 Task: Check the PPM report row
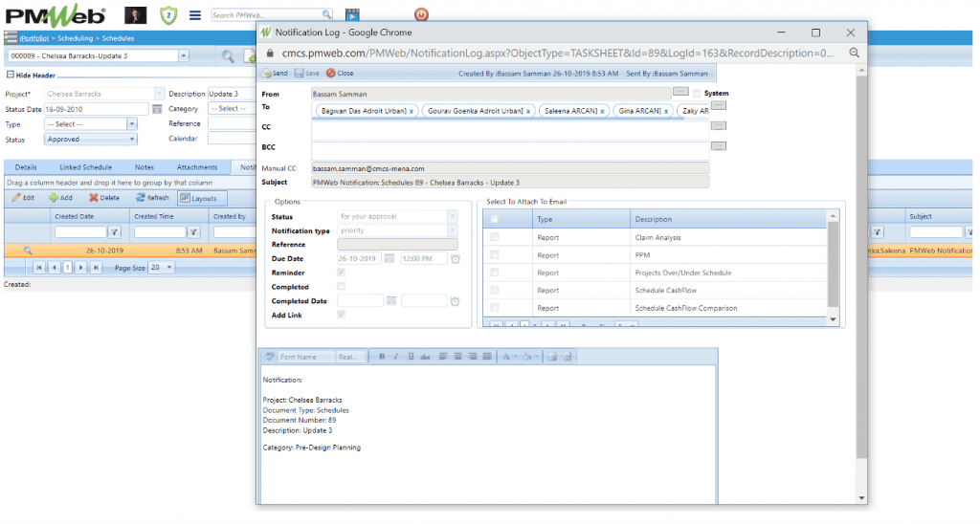pyautogui.click(x=495, y=254)
